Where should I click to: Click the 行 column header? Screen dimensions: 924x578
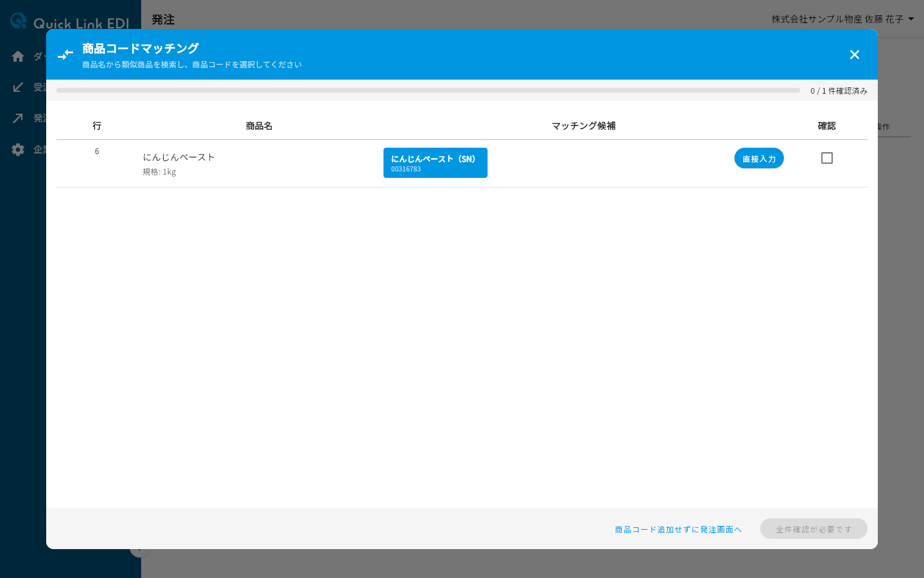click(x=97, y=126)
